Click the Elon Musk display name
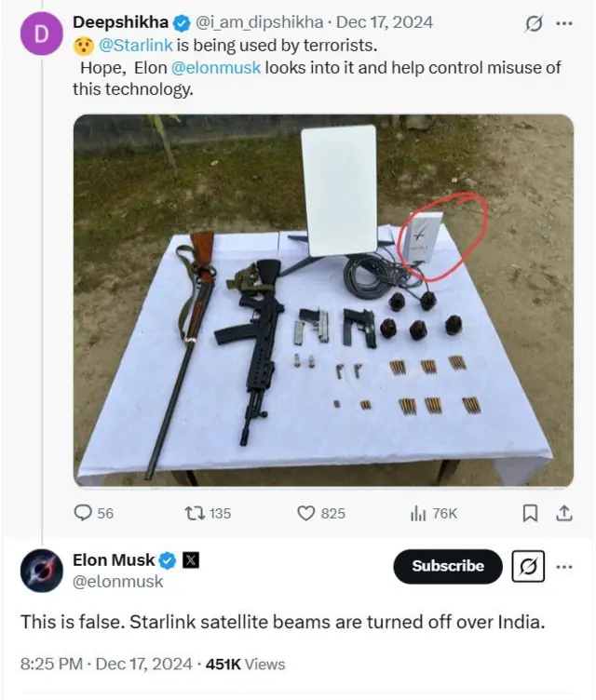 [114, 560]
